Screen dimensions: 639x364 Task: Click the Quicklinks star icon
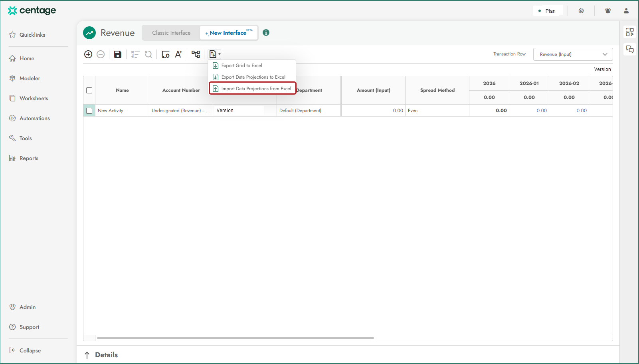(x=12, y=35)
